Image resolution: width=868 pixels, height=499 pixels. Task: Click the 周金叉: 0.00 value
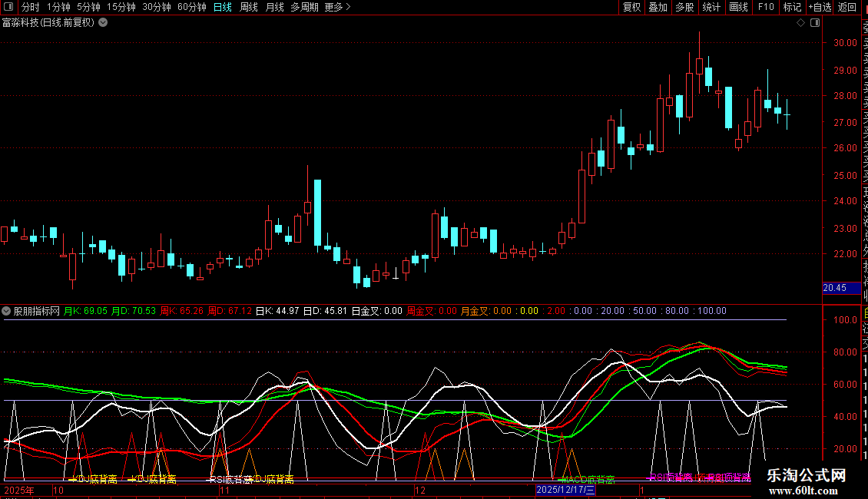tap(432, 311)
